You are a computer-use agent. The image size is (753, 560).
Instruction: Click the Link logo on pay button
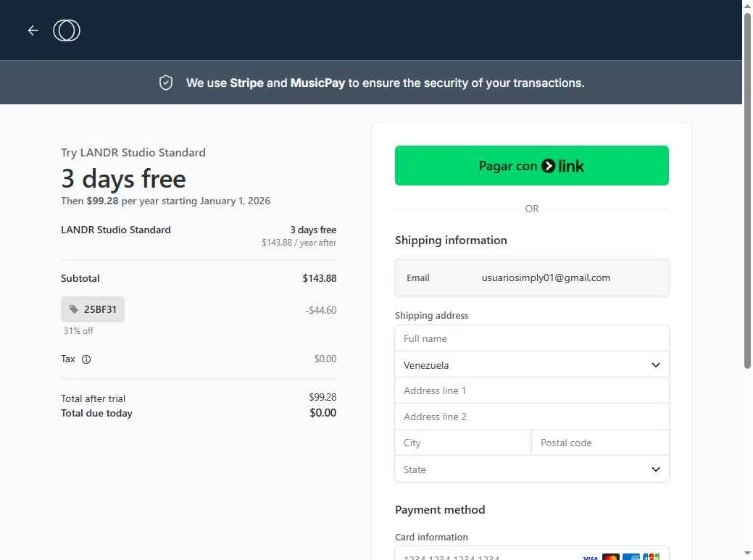point(562,166)
